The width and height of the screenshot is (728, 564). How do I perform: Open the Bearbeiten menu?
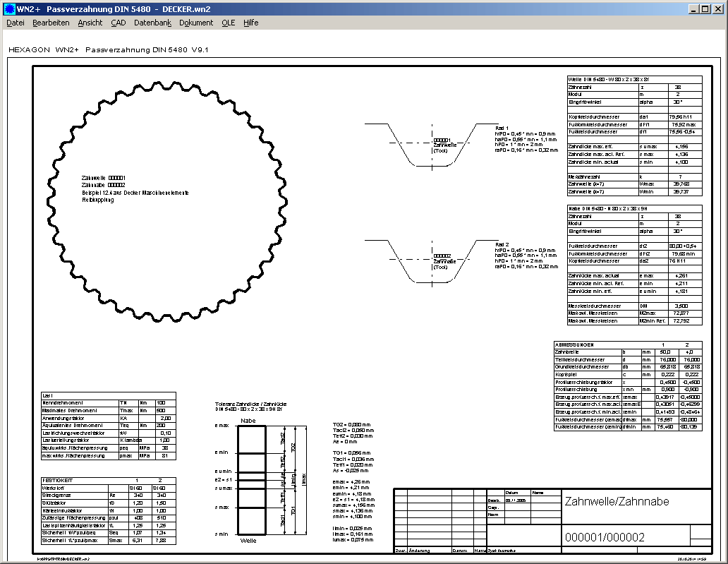51,23
